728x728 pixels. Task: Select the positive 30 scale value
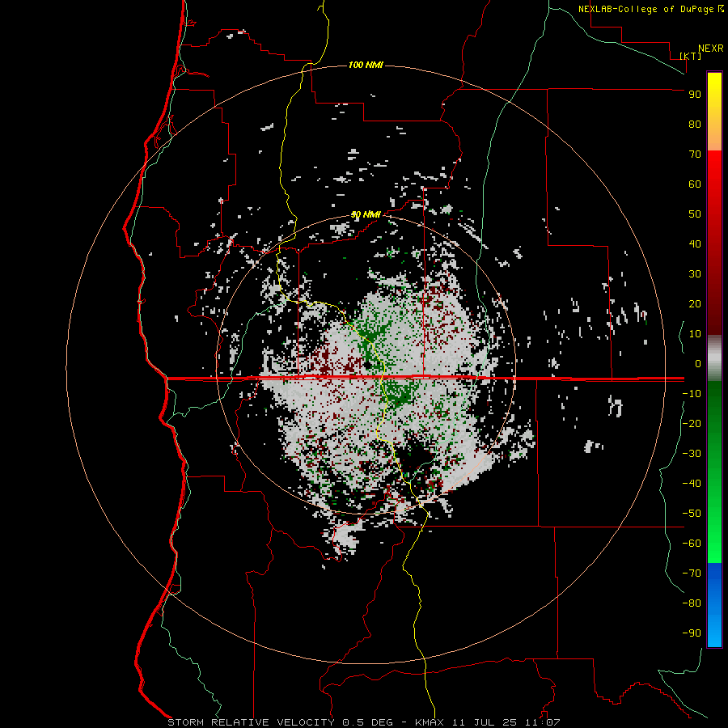click(x=695, y=274)
